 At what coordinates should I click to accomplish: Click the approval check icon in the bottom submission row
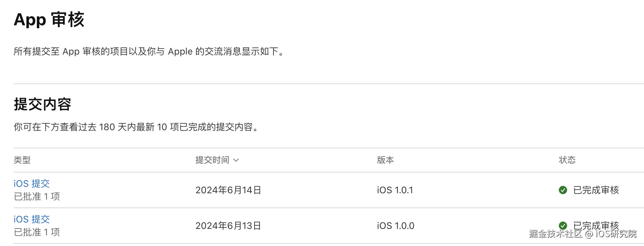tap(563, 225)
